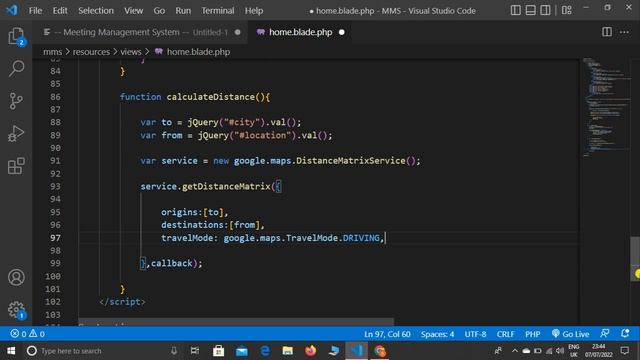Click the VS Code logo icon

[x=11, y=10]
